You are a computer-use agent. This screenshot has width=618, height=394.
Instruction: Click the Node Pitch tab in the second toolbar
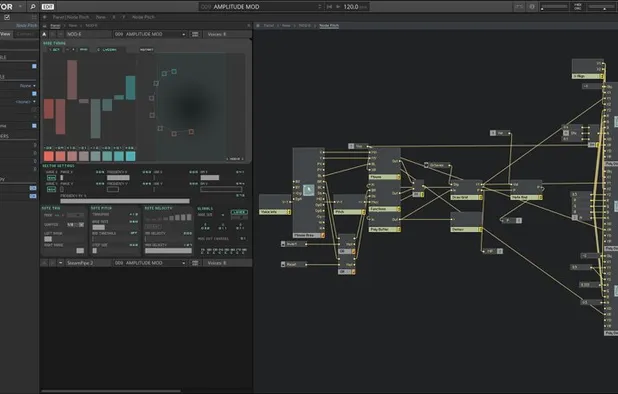tap(143, 17)
